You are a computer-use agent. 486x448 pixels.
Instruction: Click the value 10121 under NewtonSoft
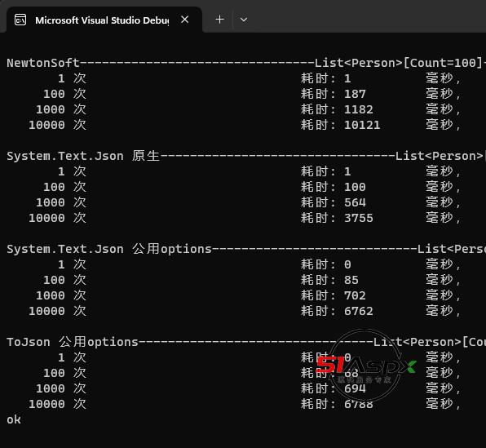click(362, 125)
